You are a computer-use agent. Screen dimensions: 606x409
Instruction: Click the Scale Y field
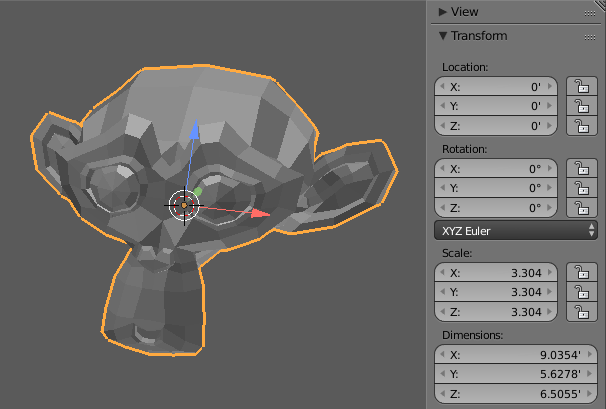[496, 292]
